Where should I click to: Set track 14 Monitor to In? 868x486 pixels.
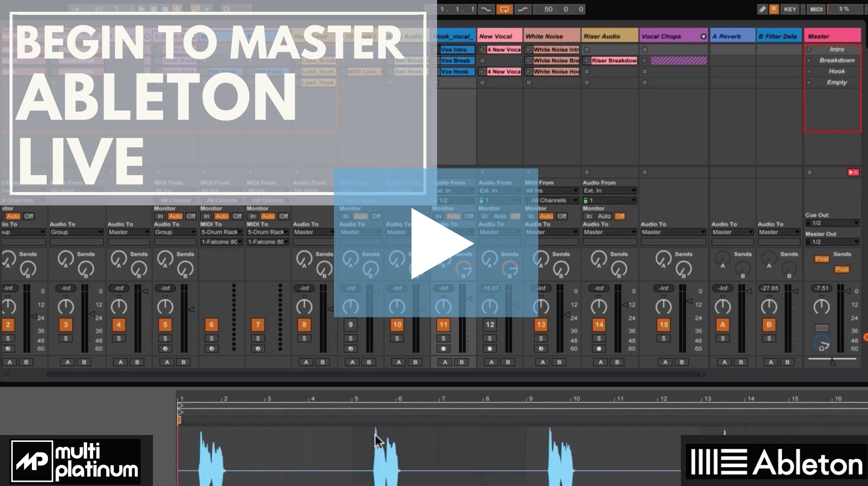tap(589, 216)
